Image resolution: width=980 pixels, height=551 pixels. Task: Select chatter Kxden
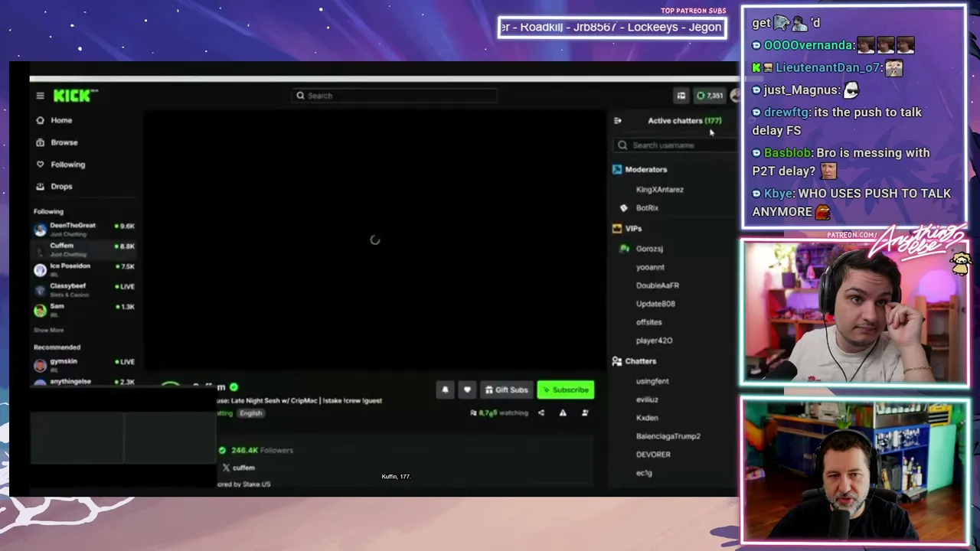tap(647, 418)
